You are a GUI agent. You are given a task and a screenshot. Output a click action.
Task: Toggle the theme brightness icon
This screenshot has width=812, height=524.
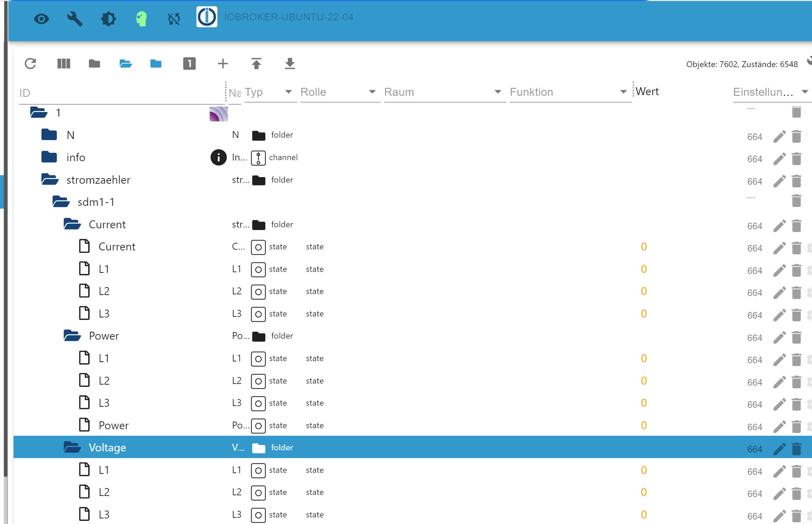[108, 19]
